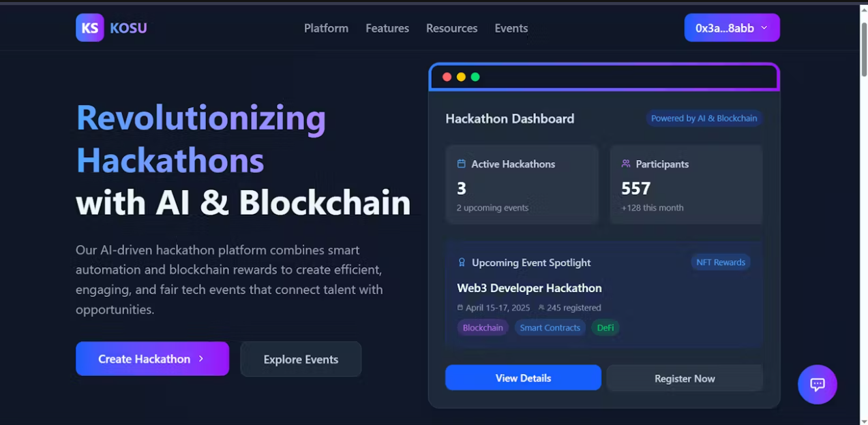This screenshot has height=425, width=868.
Task: Click the calendar icon beside Active Hackathons
Action: [x=461, y=164]
